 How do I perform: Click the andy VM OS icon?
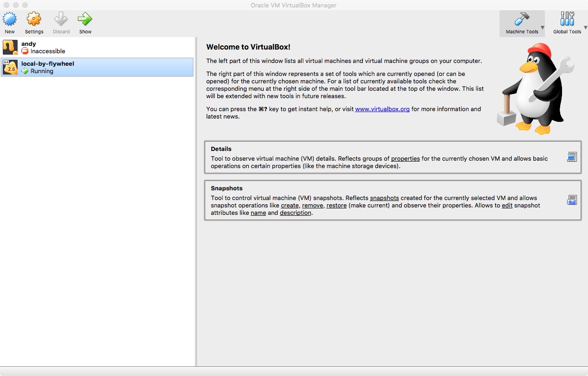point(10,47)
